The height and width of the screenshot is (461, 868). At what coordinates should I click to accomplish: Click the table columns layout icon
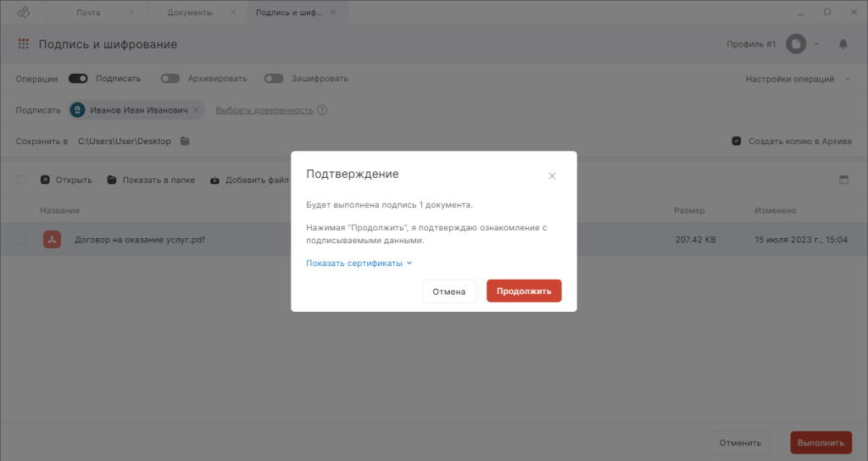[843, 180]
